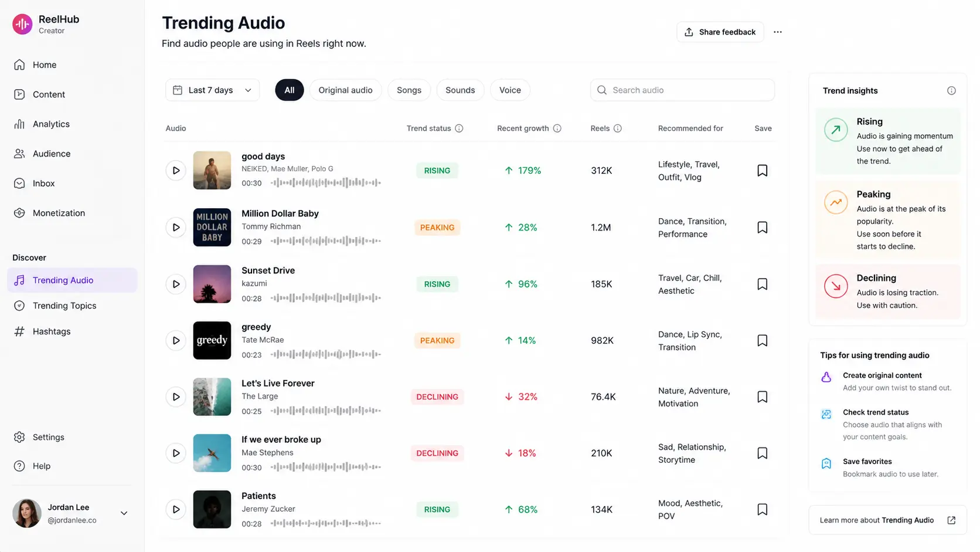Open 'Learn more about Trending Audio' link

[887, 520]
